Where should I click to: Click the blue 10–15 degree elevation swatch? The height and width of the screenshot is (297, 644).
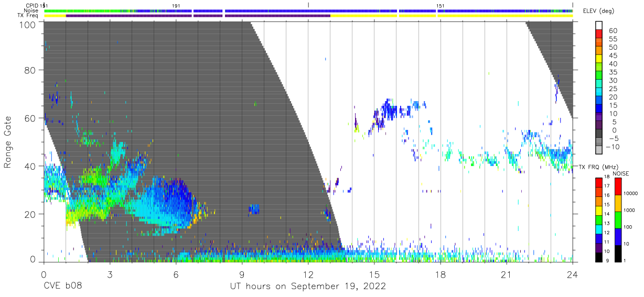click(x=598, y=109)
